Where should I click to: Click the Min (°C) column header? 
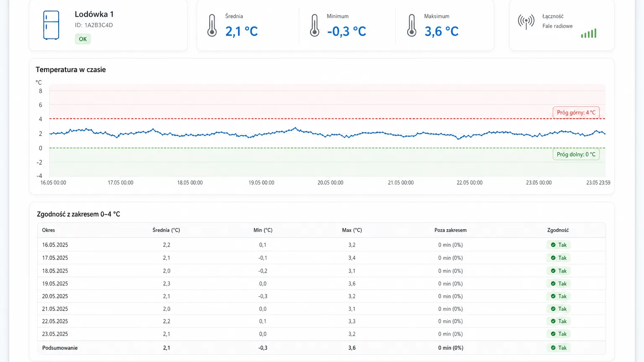click(263, 230)
